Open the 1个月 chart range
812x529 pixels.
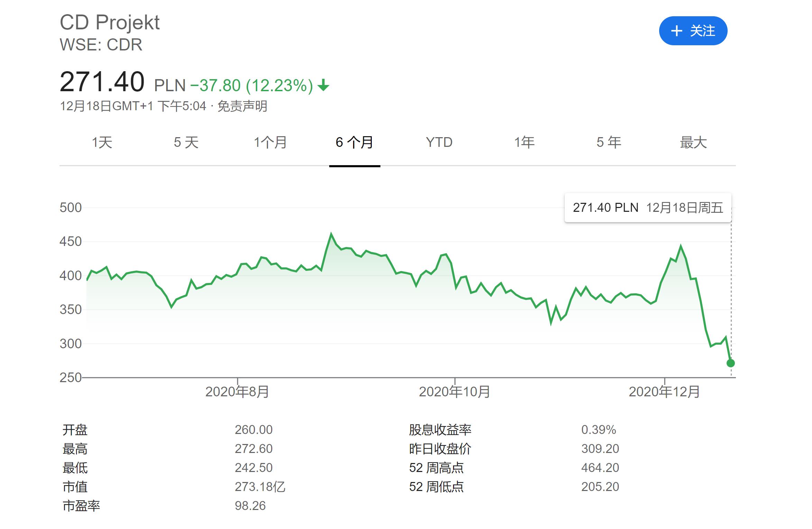tap(270, 142)
